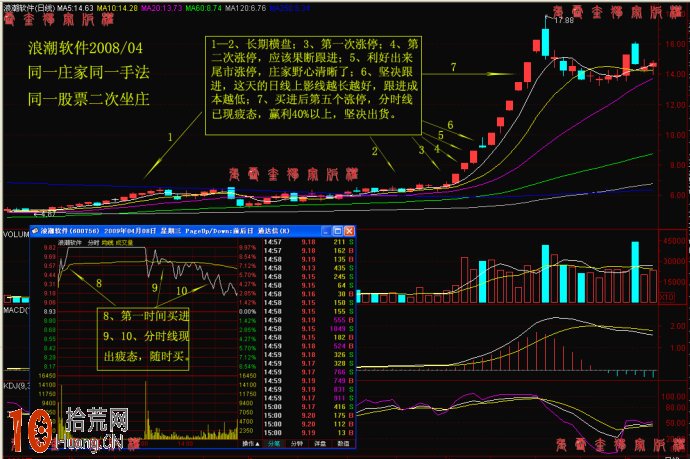
Task: Click the 8.93 baseline price in intraday chart
Action: point(50,312)
